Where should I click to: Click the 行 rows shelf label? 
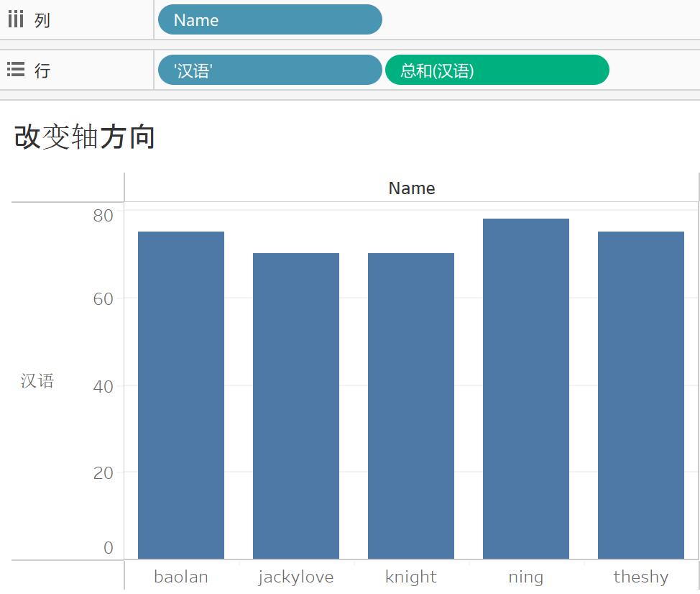42,70
